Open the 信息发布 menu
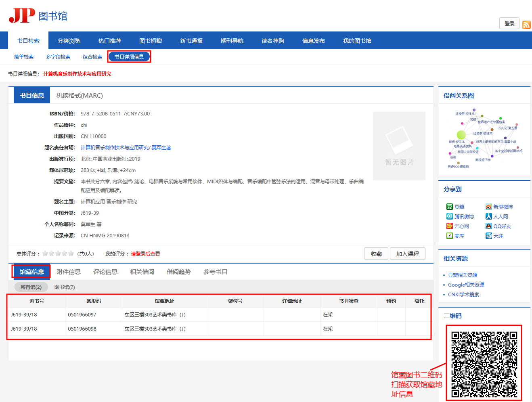532x402 pixels. click(314, 41)
